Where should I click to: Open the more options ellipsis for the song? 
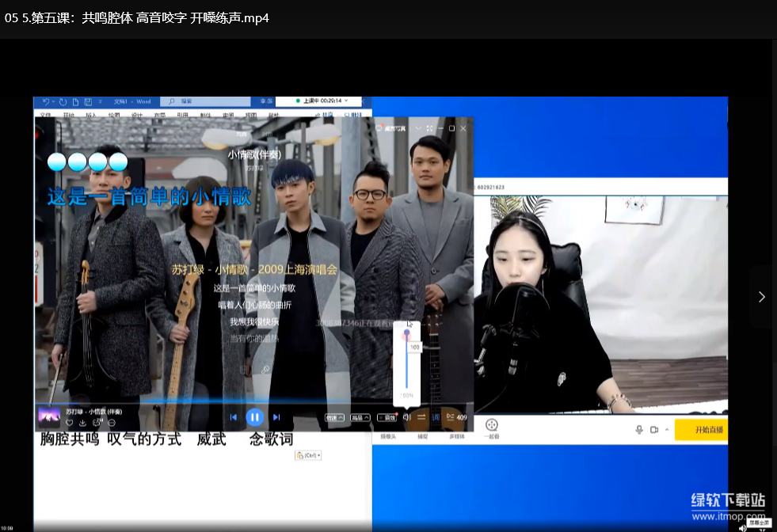tap(112, 423)
